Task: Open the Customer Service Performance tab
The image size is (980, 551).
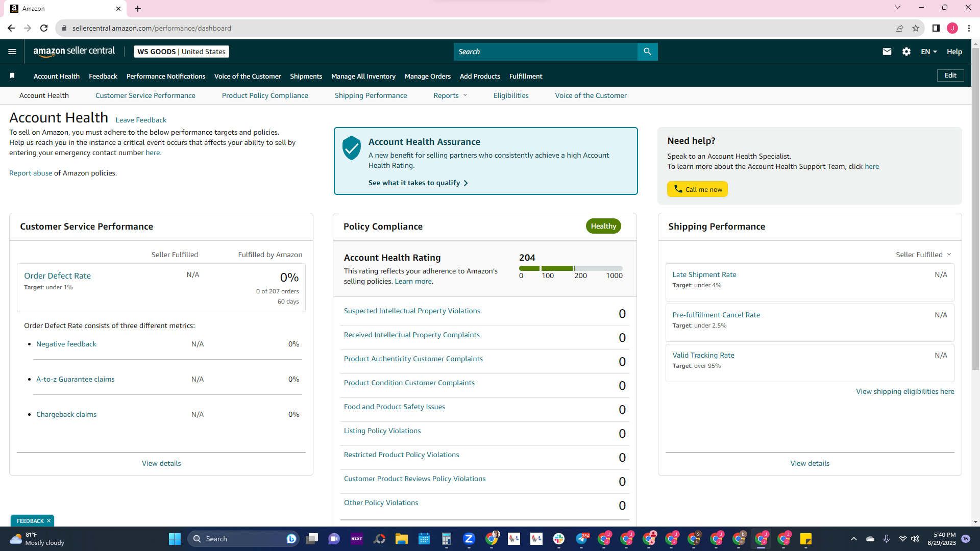Action: pyautogui.click(x=145, y=95)
